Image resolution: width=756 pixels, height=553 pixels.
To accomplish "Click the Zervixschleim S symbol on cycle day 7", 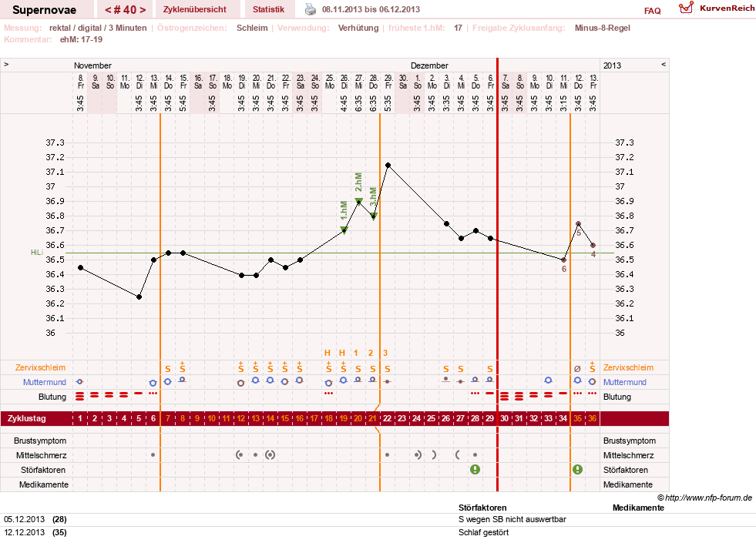I will (168, 369).
